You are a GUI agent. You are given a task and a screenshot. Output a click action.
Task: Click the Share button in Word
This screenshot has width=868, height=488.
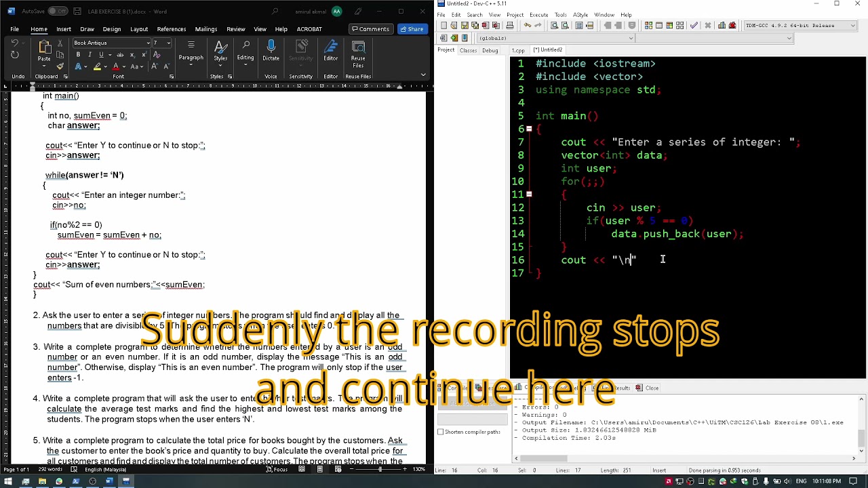tap(412, 29)
